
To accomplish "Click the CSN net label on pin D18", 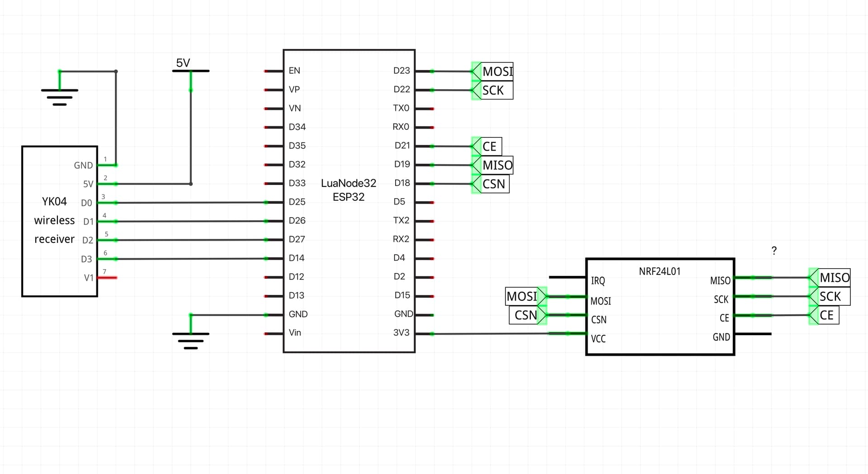I will pos(494,184).
